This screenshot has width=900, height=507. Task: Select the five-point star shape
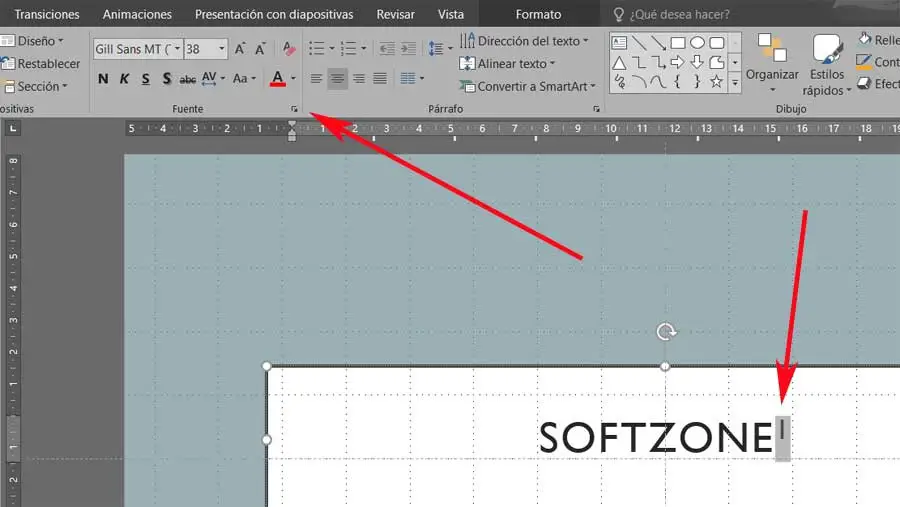coord(717,82)
